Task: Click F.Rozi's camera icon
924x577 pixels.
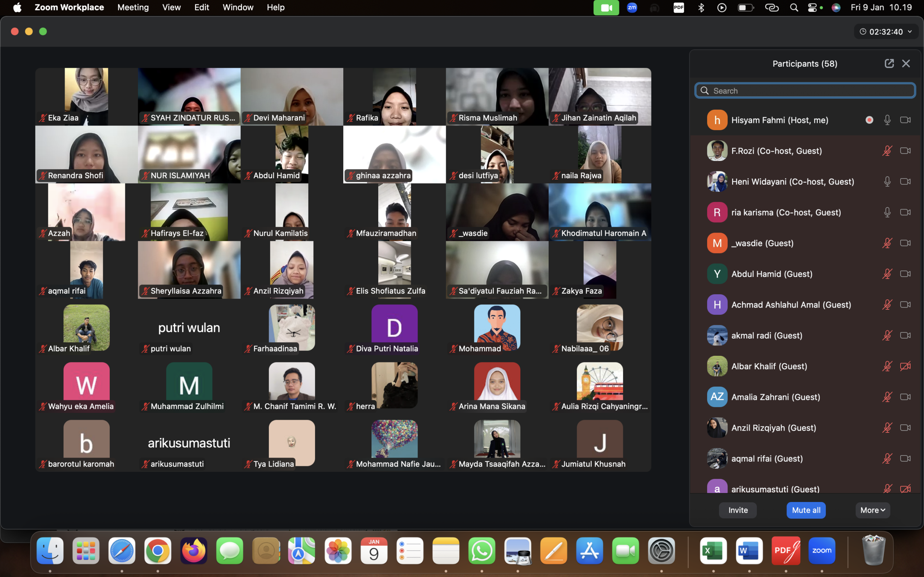Action: [905, 151]
